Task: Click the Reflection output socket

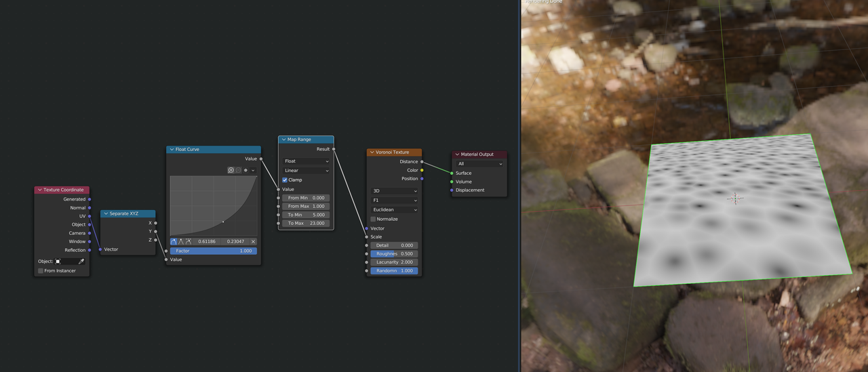Action: click(x=90, y=250)
